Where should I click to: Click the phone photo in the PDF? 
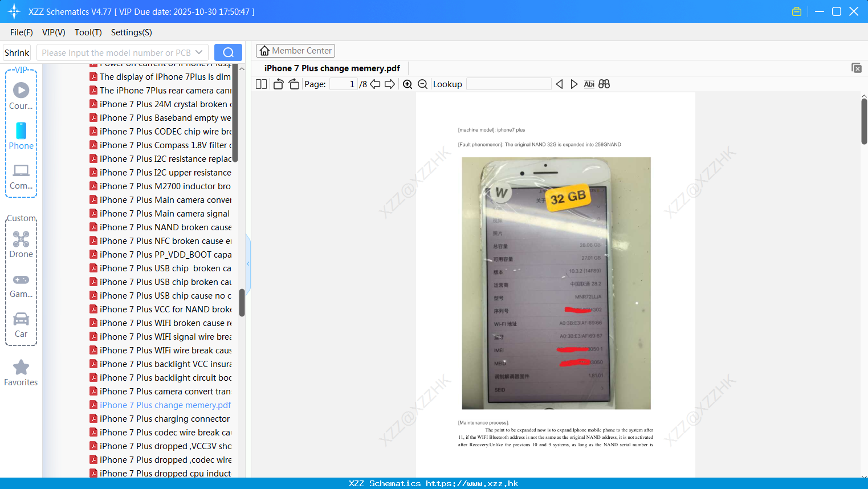[556, 283]
